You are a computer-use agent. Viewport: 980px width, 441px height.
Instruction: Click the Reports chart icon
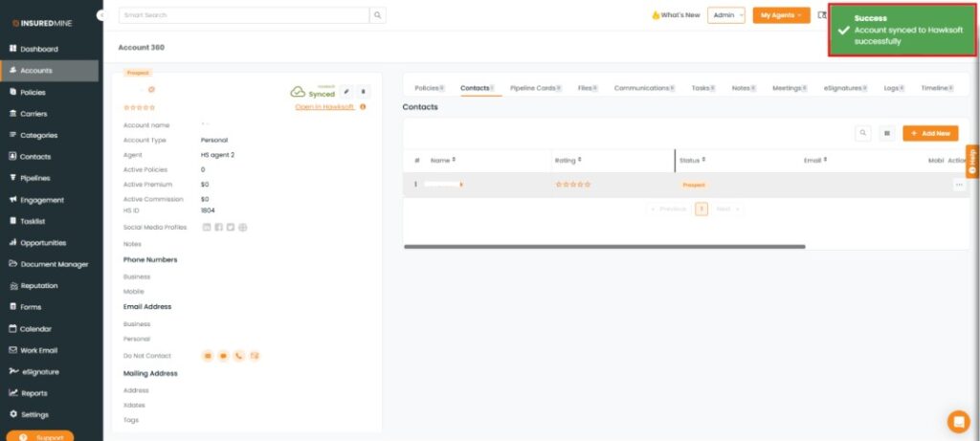[13, 393]
